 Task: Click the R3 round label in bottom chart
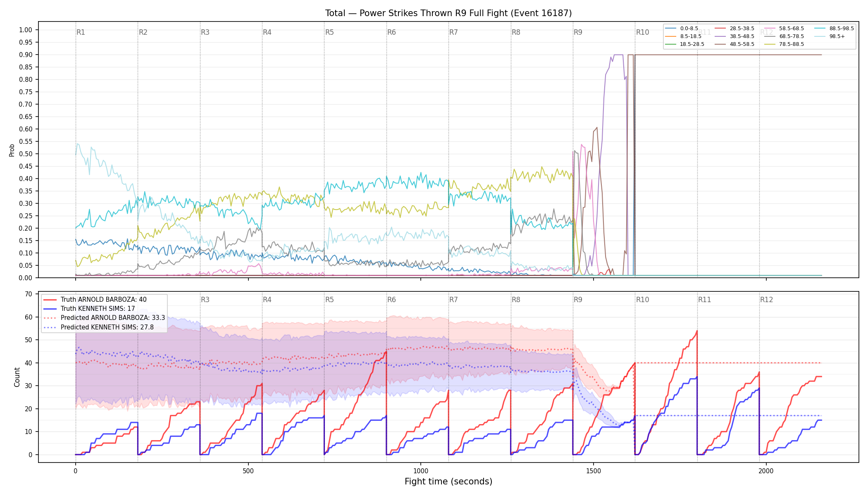pyautogui.click(x=205, y=300)
